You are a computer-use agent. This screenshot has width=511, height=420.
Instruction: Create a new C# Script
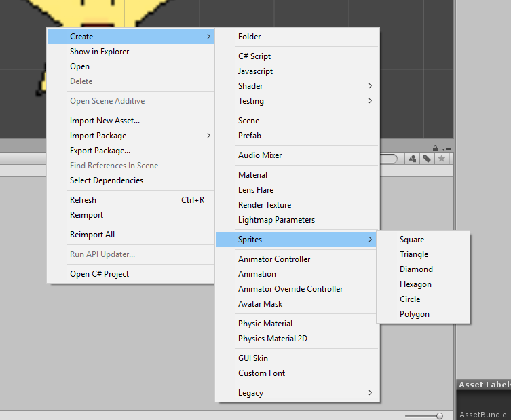pyautogui.click(x=297, y=56)
